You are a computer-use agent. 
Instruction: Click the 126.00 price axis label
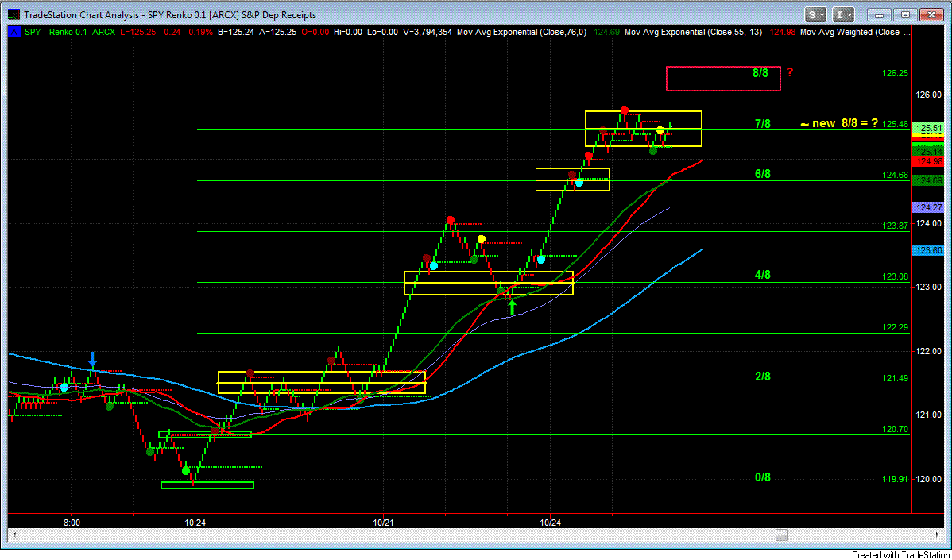930,95
